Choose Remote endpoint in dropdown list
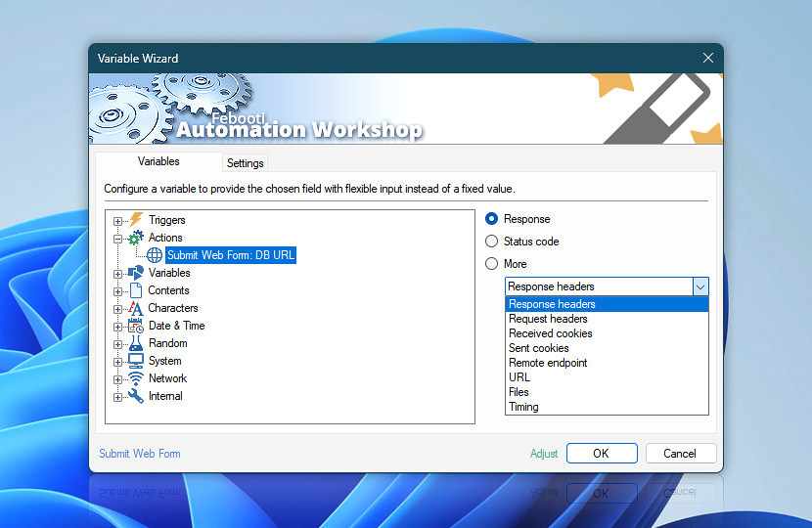 607,363
